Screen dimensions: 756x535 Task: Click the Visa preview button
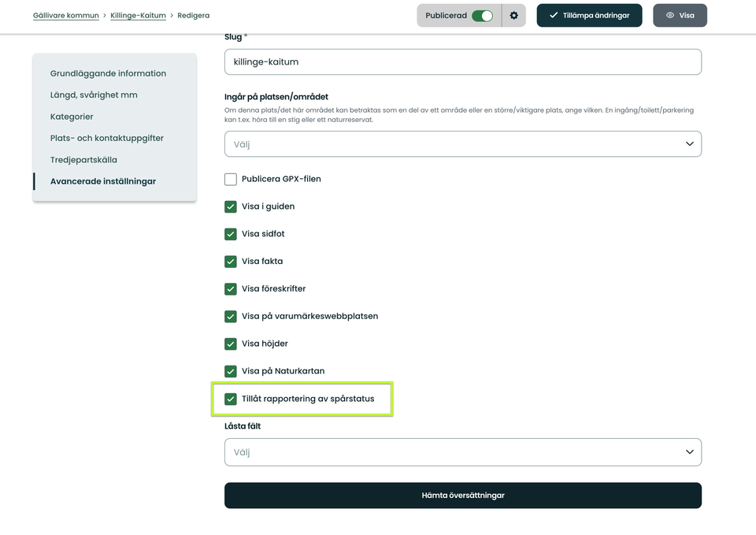(x=680, y=16)
